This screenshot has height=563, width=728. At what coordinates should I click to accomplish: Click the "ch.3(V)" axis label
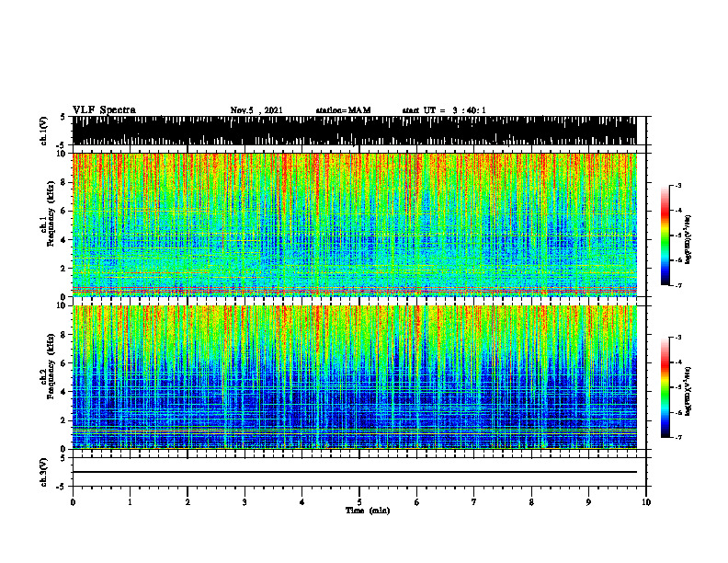click(x=44, y=472)
